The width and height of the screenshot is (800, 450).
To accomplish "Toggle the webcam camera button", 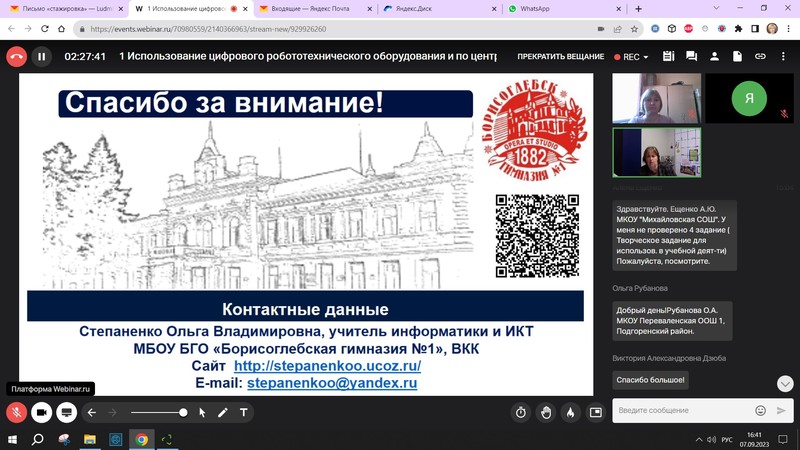I will (42, 412).
